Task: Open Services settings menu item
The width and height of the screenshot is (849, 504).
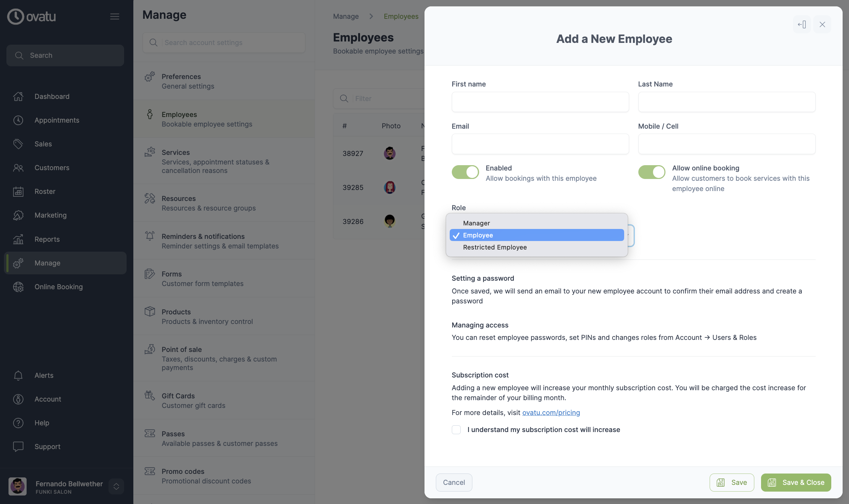Action: (224, 161)
